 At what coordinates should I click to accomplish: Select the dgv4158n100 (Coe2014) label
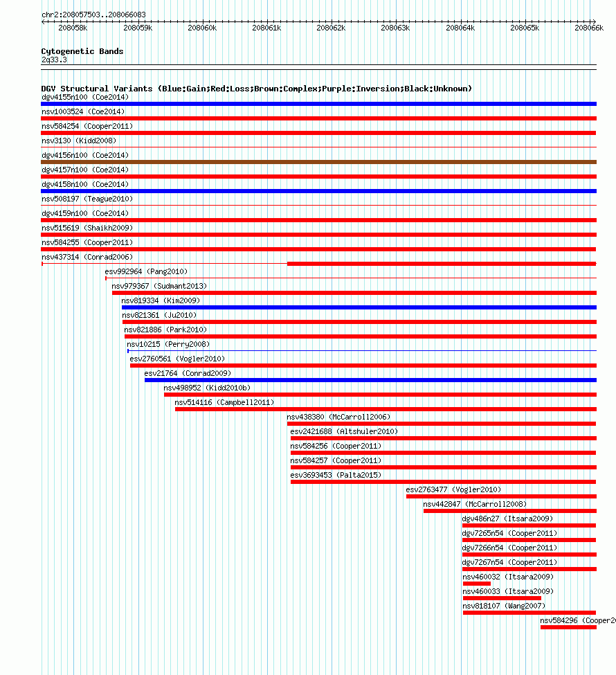click(x=85, y=185)
